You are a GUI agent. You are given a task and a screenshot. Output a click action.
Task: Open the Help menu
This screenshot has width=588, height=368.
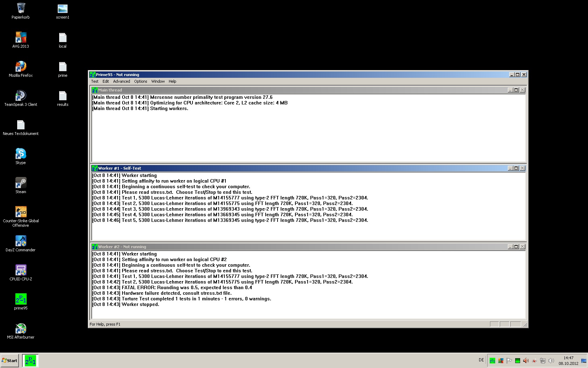point(173,81)
